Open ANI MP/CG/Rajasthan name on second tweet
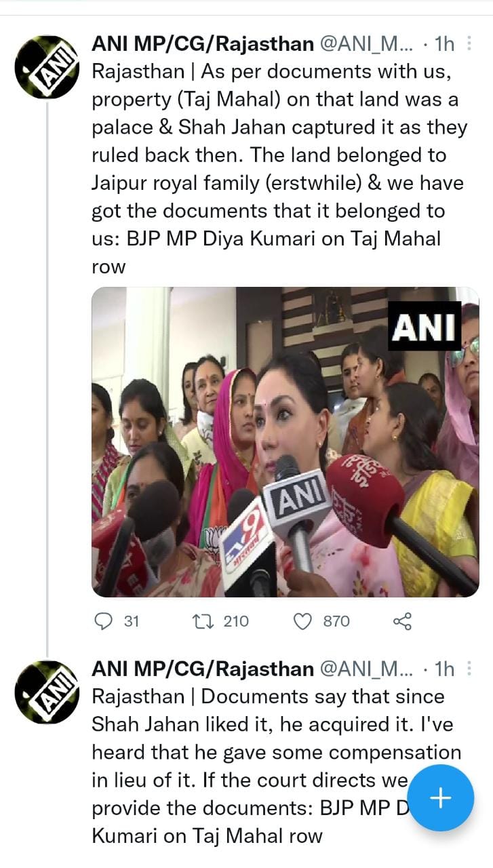 tap(203, 669)
